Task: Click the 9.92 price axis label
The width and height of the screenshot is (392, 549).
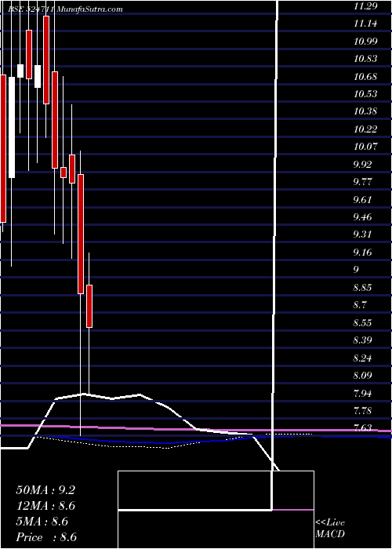Action: (363, 164)
